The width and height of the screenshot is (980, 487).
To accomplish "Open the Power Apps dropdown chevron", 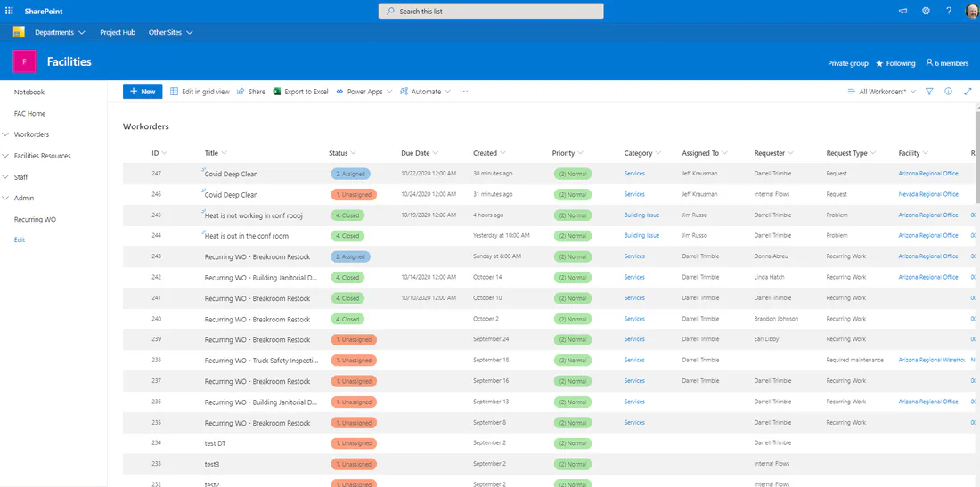I will pyautogui.click(x=389, y=91).
